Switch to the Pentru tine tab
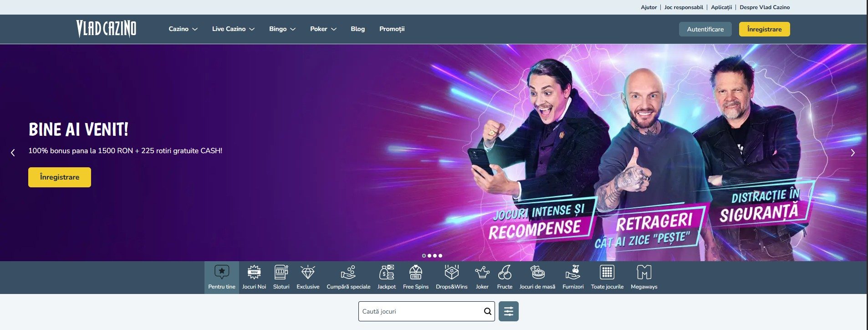The width and height of the screenshot is (868, 330). pyautogui.click(x=222, y=277)
